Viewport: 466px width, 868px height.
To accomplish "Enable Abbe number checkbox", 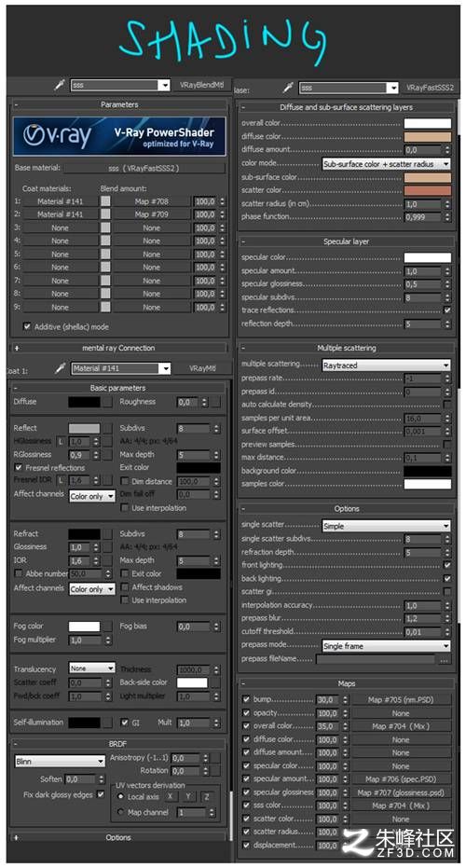I will [x=19, y=573].
